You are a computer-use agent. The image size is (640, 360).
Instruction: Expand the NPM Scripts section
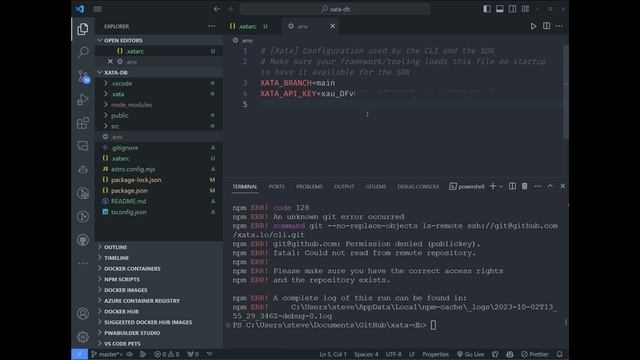pos(100,279)
